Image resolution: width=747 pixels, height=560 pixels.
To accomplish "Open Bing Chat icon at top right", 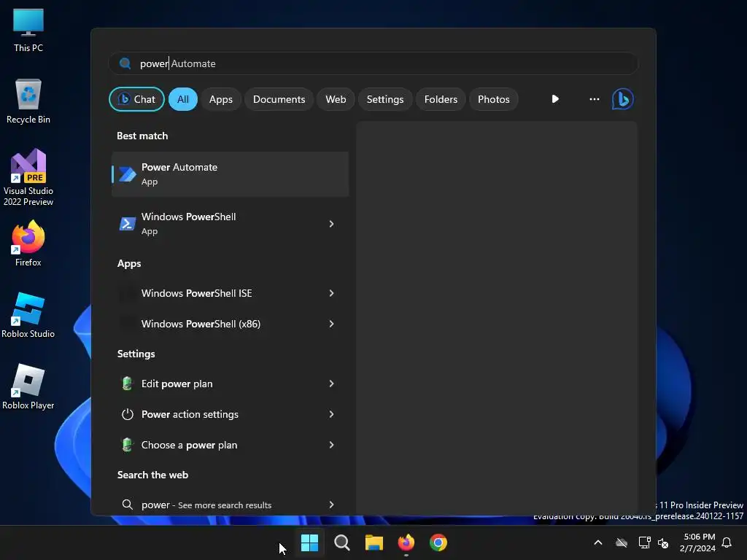I will click(x=623, y=99).
